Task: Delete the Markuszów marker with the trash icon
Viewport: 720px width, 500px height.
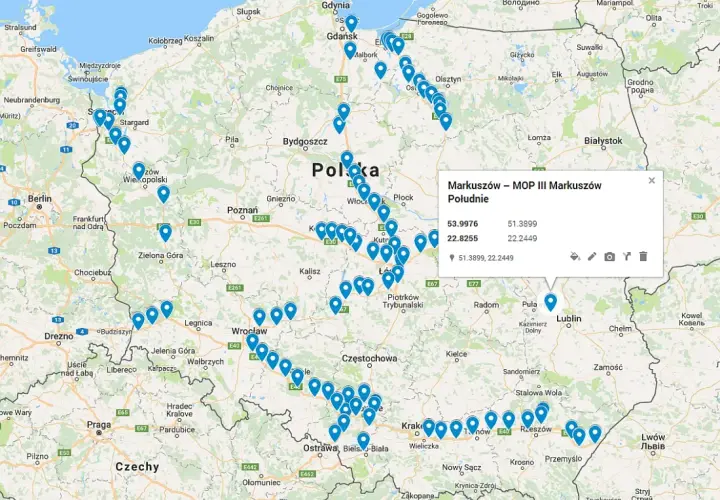Action: (x=643, y=256)
